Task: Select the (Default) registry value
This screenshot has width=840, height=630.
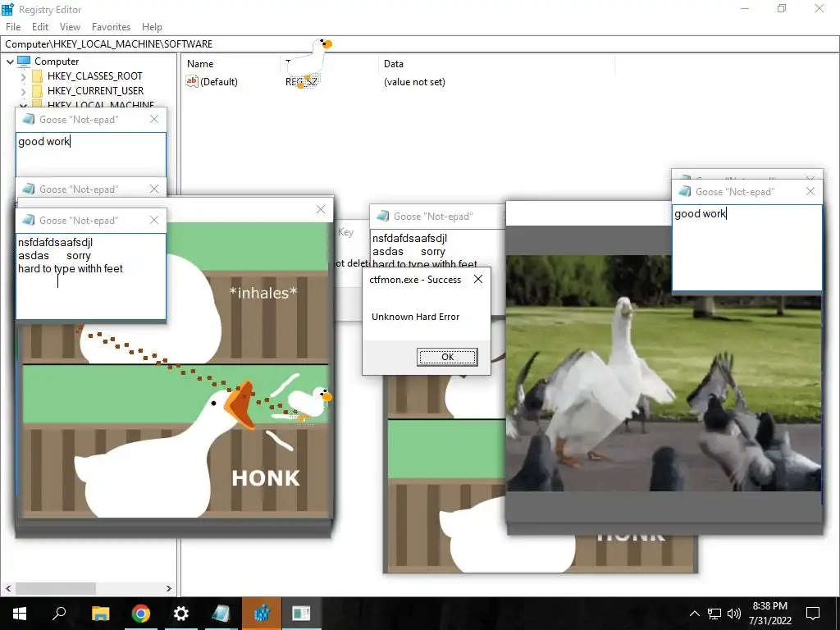Action: [x=218, y=82]
